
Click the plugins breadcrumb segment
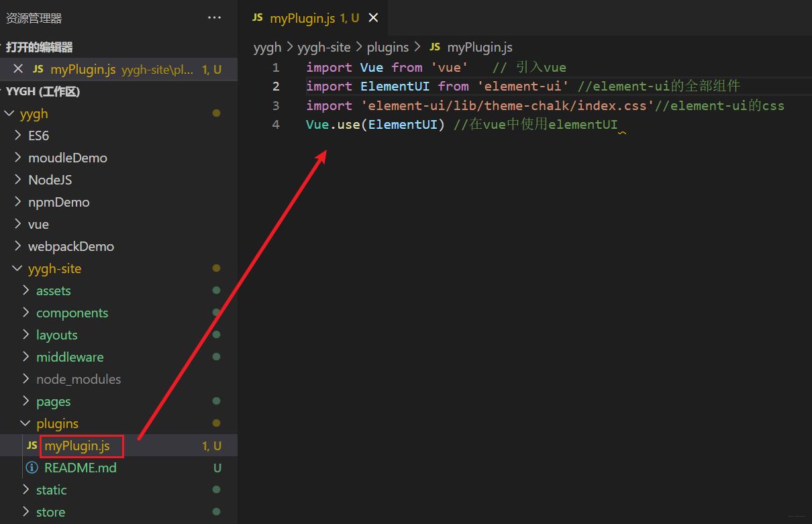coord(388,47)
